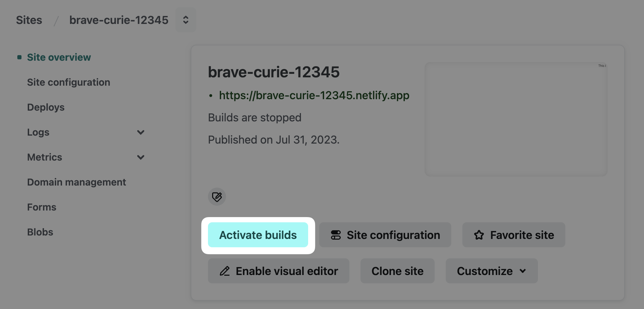The width and height of the screenshot is (644, 309).
Task: Select Site overview in the sidebar
Action: [59, 58]
